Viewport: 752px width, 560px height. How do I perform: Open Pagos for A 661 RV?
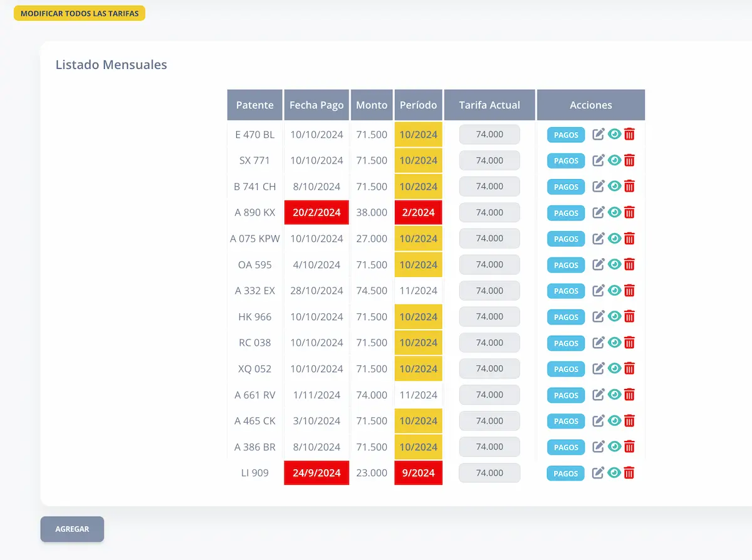tap(566, 395)
